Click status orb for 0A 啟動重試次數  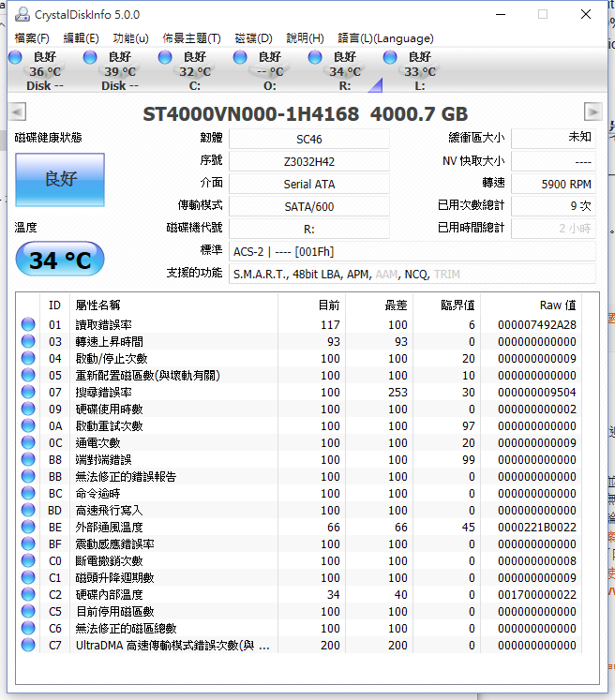28,425
